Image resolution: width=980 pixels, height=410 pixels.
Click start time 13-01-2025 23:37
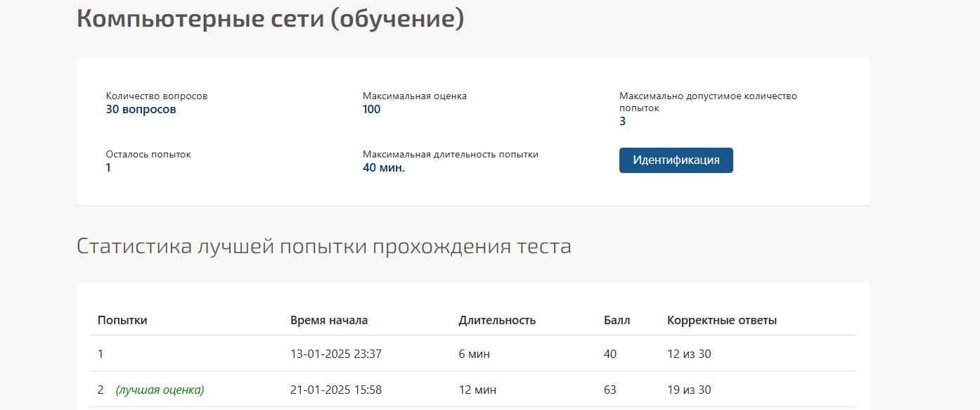(336, 354)
